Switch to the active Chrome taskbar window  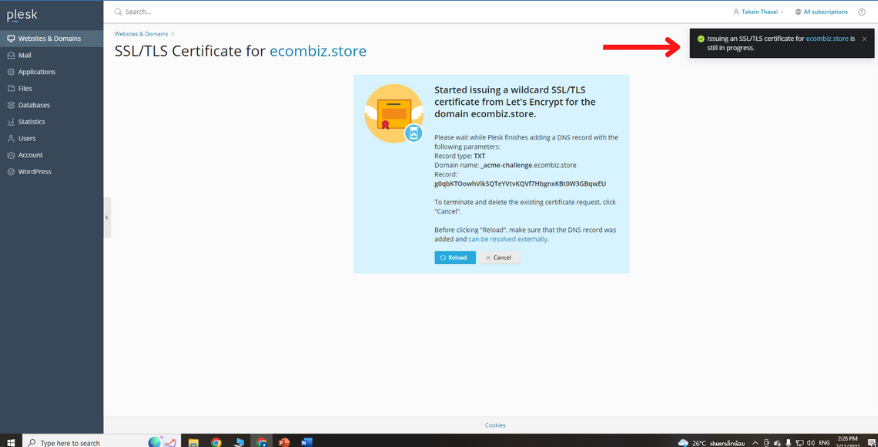(261, 443)
